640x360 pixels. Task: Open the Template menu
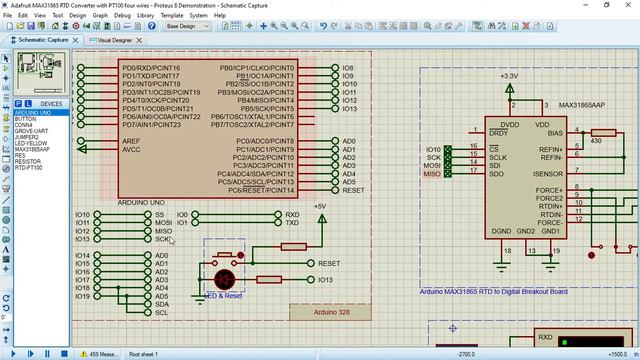(172, 16)
